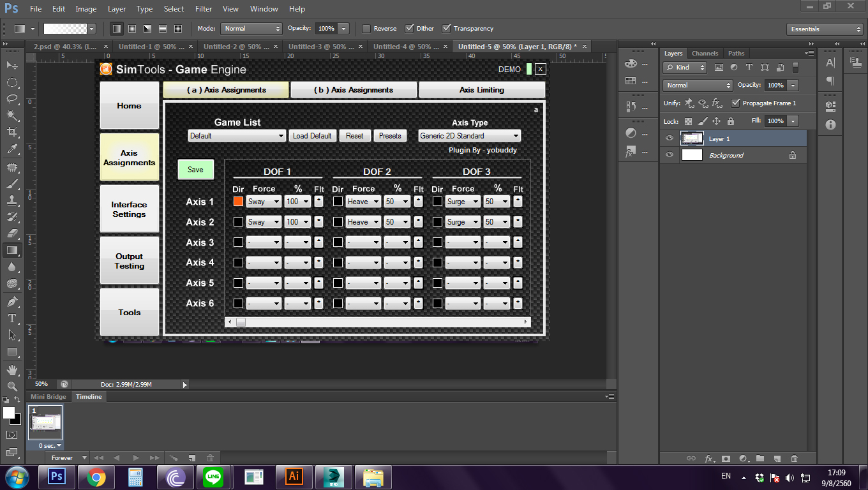Open the layer Kind filter dropdown

coord(685,68)
